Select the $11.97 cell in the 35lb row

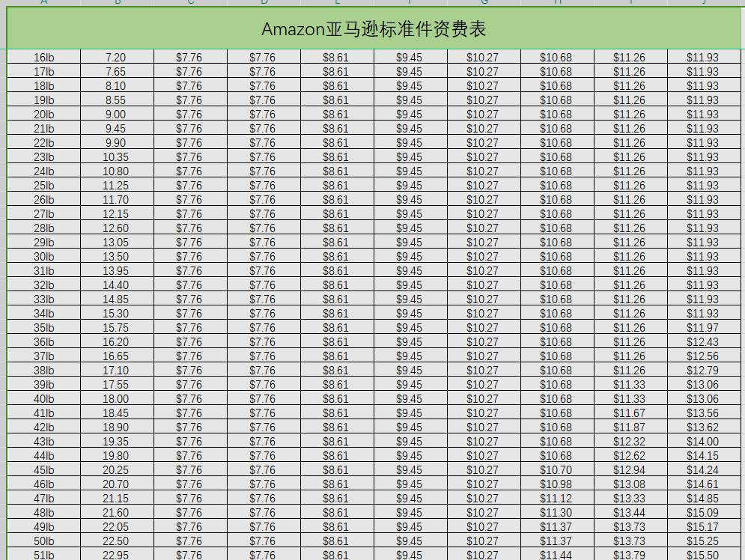click(x=704, y=328)
